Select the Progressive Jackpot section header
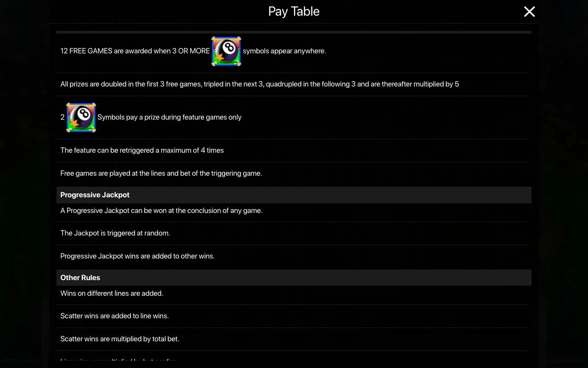This screenshot has width=588, height=368. 294,195
